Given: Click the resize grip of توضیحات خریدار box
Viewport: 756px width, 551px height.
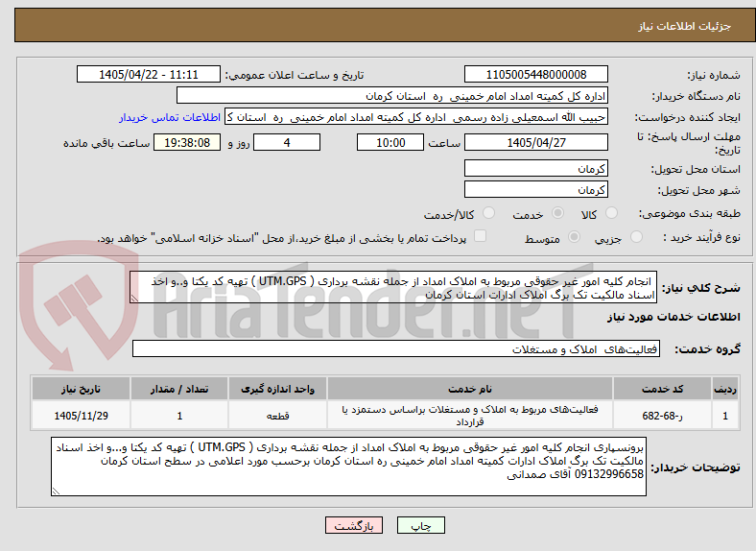Looking at the screenshot, I should click(x=56, y=491).
